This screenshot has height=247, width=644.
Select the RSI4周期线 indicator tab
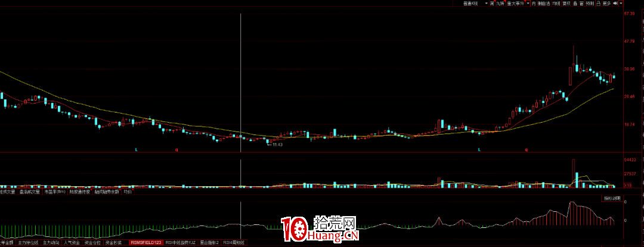234,242
